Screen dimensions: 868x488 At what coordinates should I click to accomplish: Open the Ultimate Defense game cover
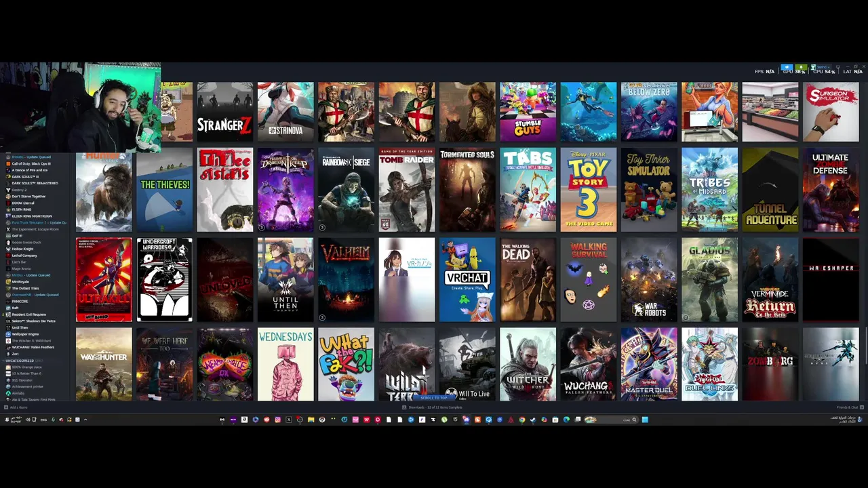pos(831,190)
